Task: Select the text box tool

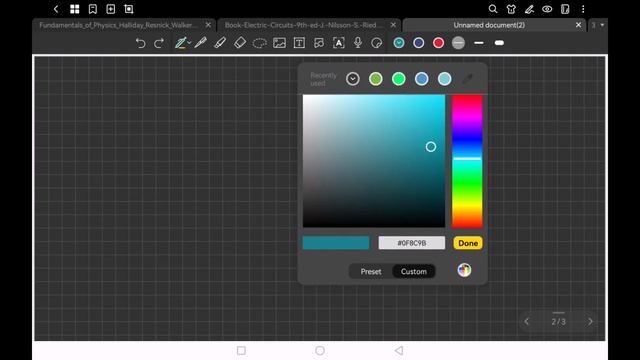Action: pos(299,43)
